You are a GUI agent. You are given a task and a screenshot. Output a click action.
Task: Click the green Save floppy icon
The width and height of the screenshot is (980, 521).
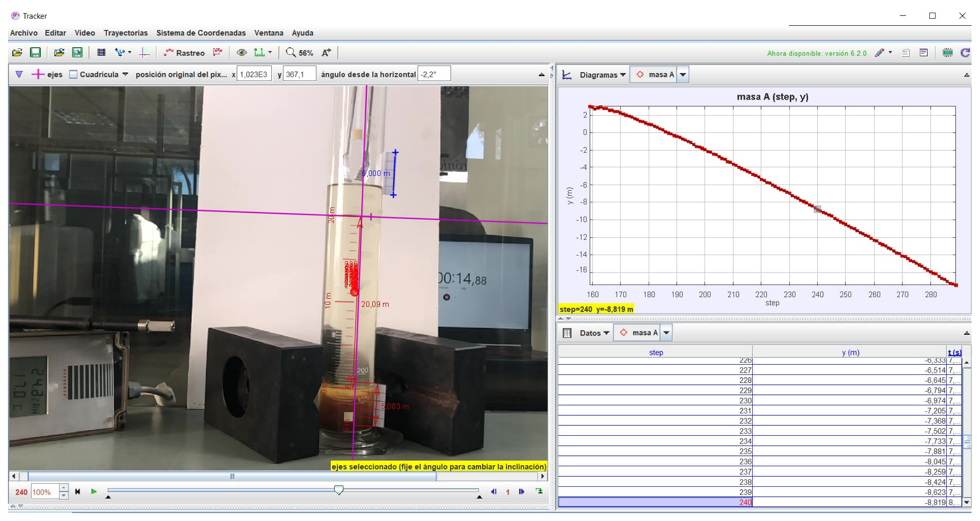click(x=35, y=52)
